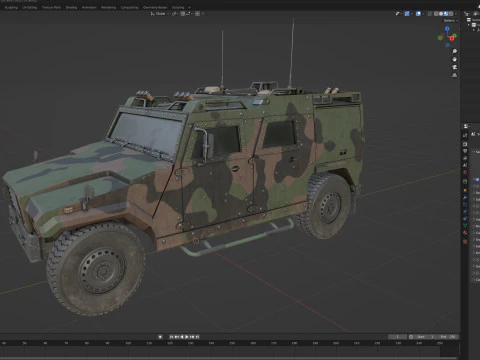
Task: Open the View Layer properties tab
Action: [x=465, y=158]
